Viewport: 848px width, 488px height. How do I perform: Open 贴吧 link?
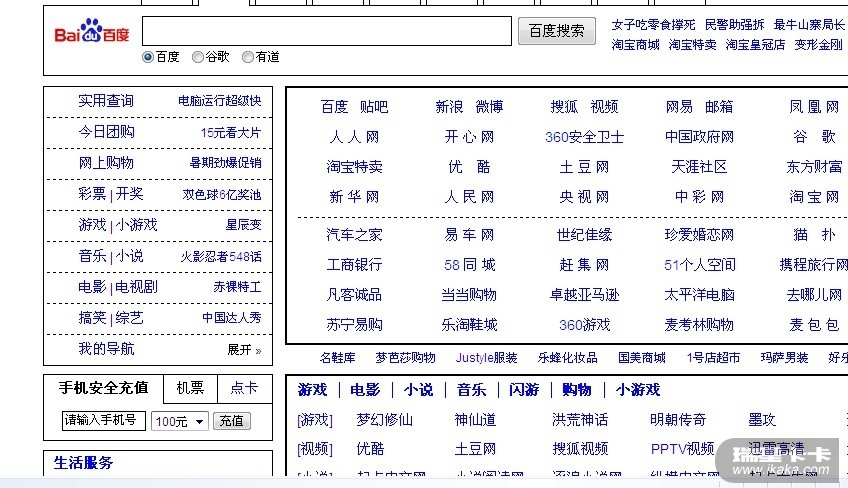(374, 107)
